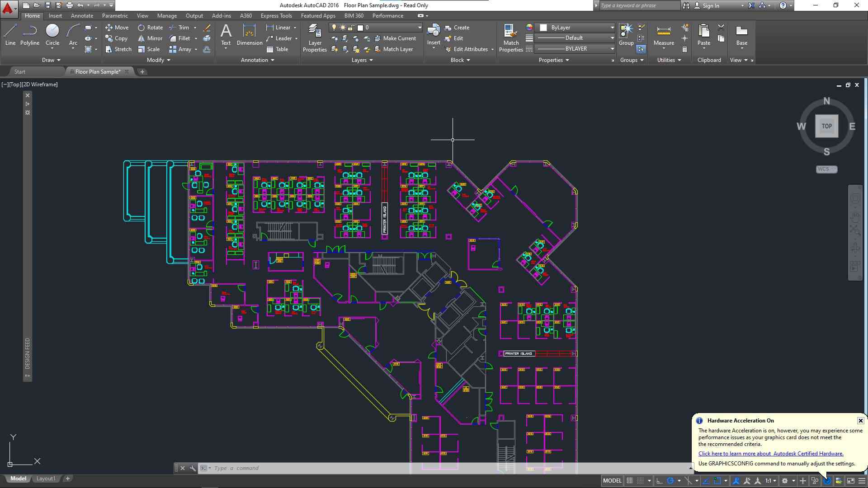Open the BYLAYER linetype dropdown
The height and width of the screenshot is (488, 868).
tap(612, 49)
